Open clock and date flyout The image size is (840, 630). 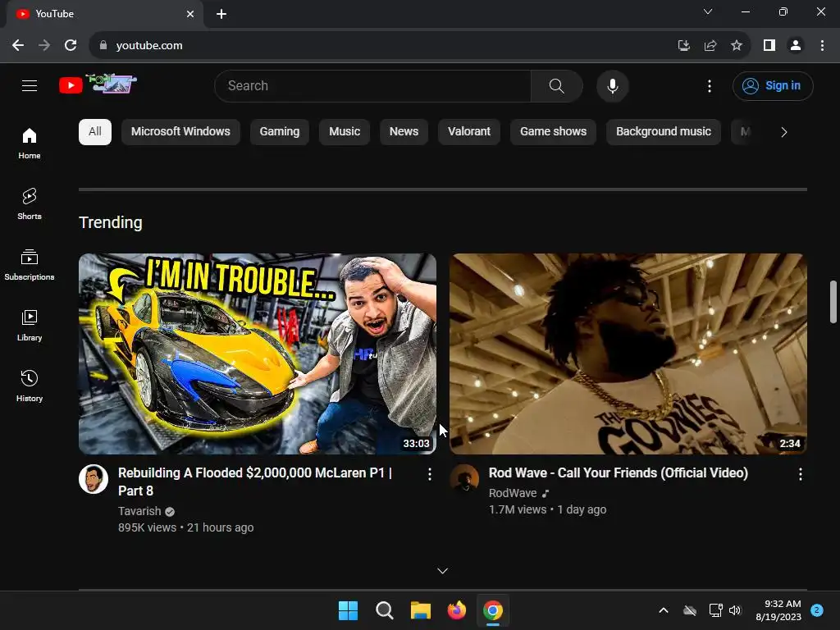tap(778, 610)
